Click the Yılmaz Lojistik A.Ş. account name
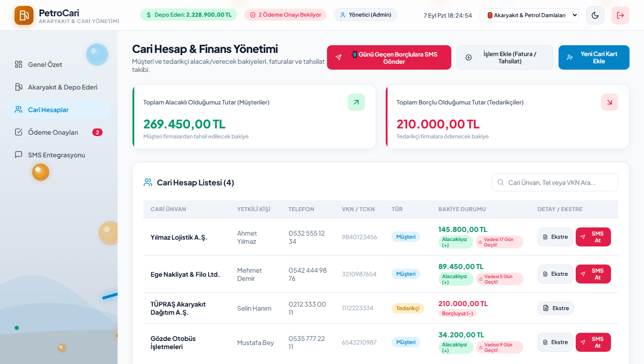 pos(179,237)
